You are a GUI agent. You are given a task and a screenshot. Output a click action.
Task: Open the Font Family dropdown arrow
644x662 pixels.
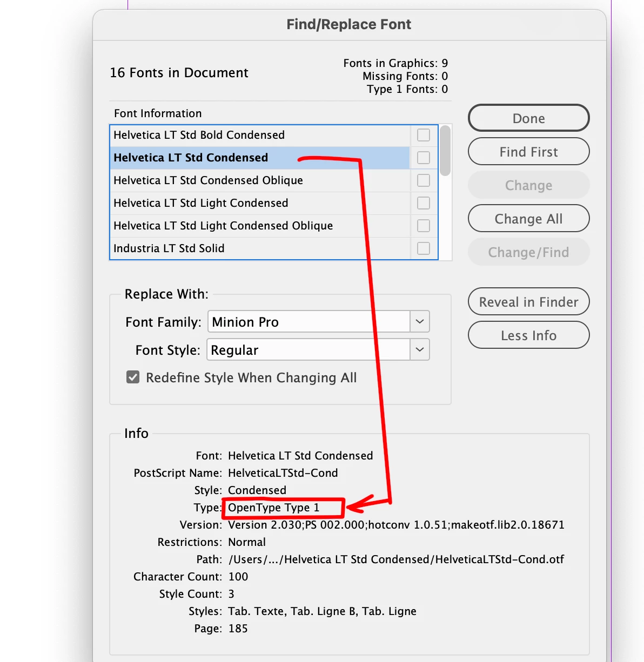coord(420,321)
